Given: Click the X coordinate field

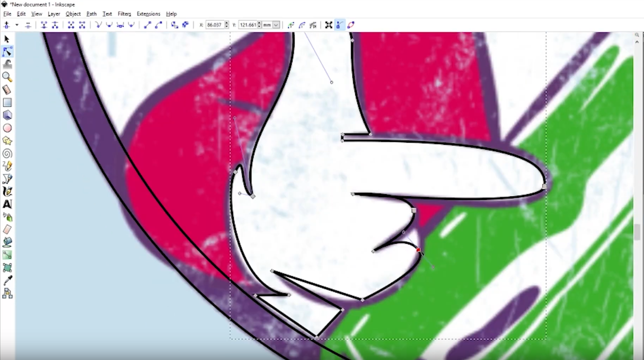Looking at the screenshot, I should 215,25.
